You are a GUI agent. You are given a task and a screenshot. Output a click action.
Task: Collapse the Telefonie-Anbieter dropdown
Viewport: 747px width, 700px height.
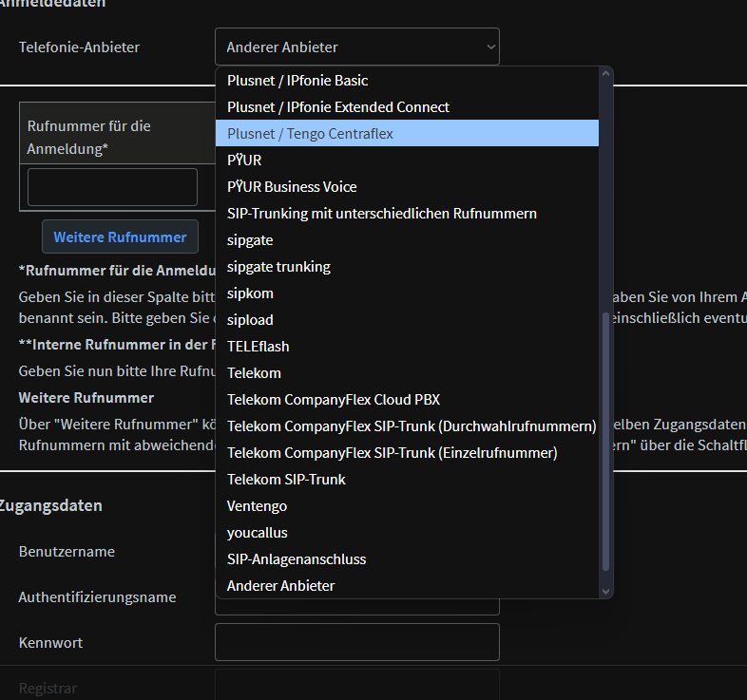pos(356,47)
